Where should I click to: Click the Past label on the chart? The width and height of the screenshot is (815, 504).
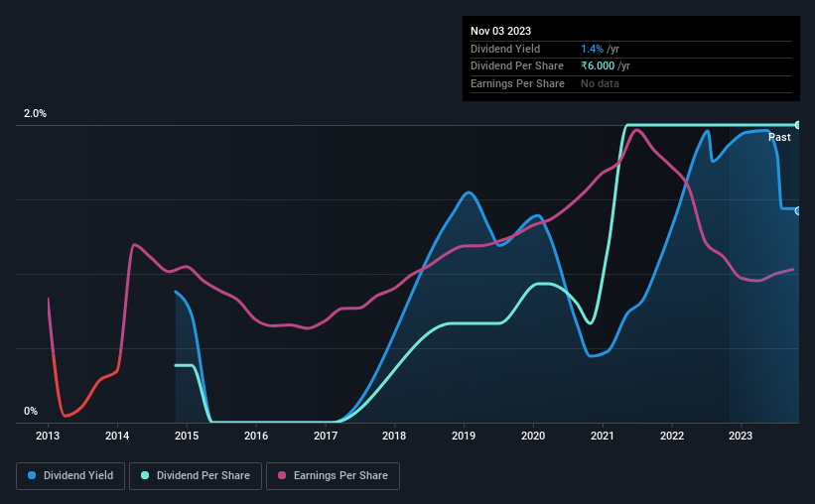[x=779, y=137]
